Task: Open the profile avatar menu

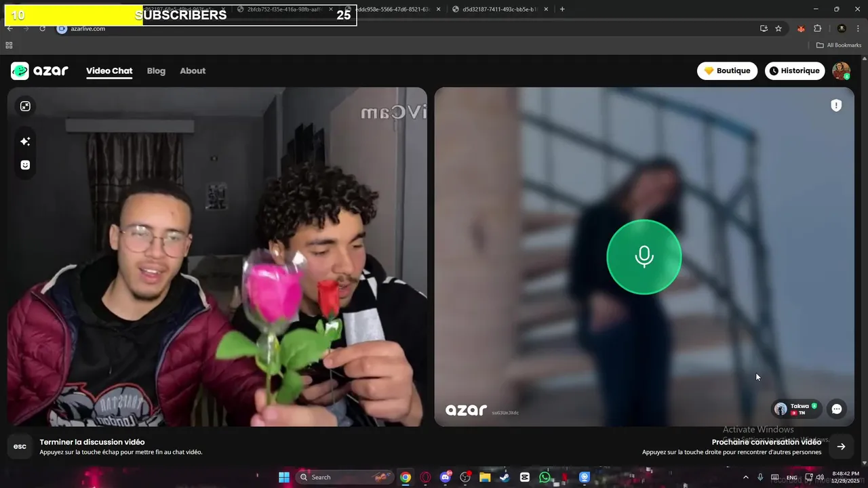Action: (841, 70)
